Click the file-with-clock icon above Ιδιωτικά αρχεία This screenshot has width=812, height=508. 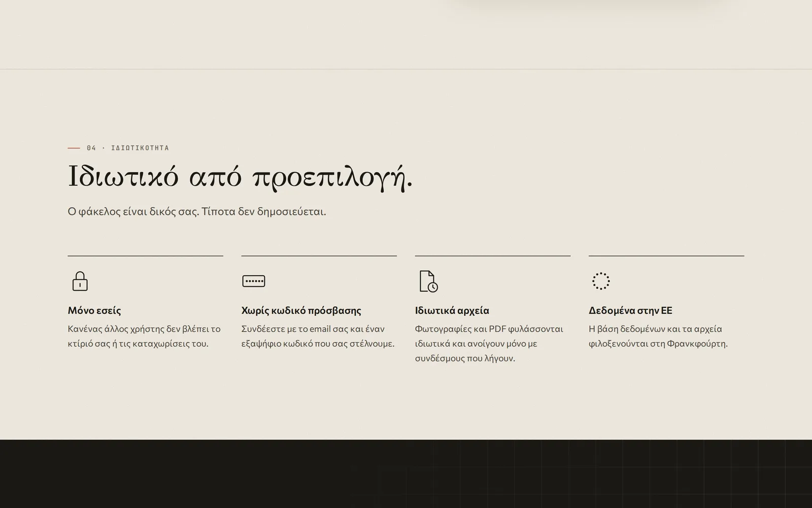[428, 281]
